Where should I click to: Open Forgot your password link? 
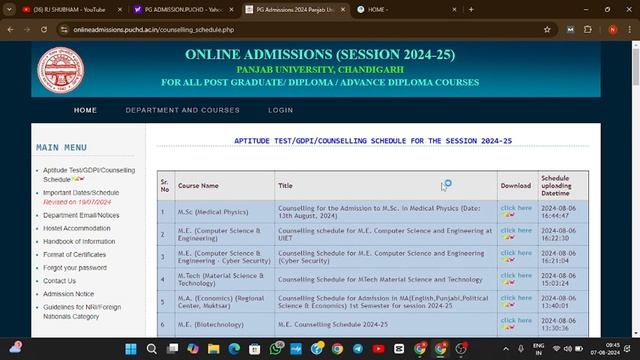pyautogui.click(x=75, y=268)
